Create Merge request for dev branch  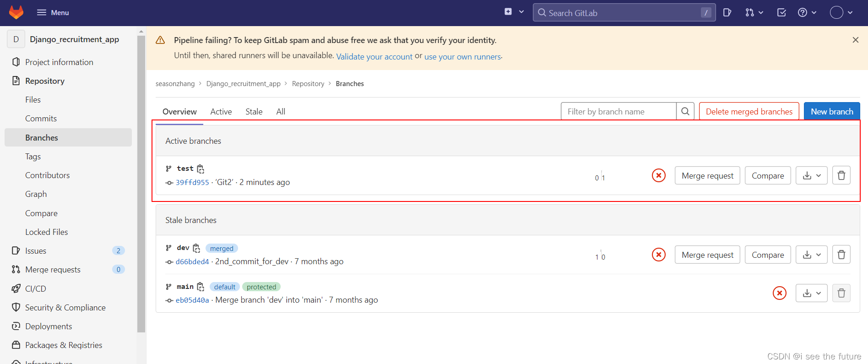pos(707,255)
